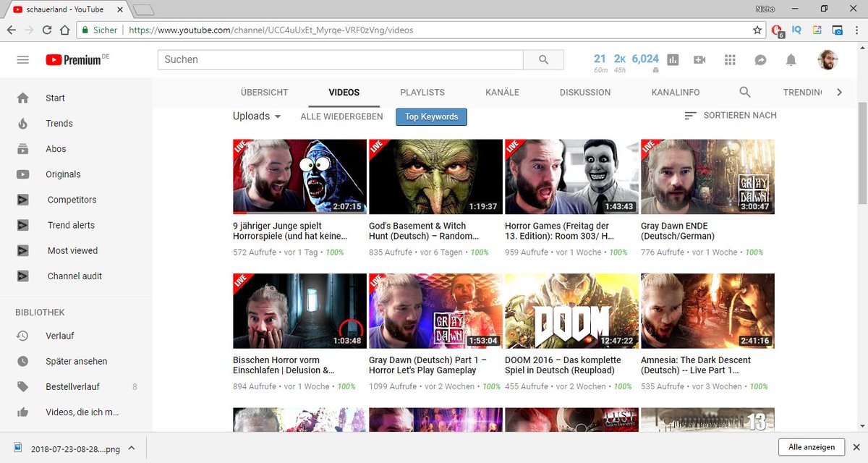Open the account avatar menu
This screenshot has width=868, height=463.
click(x=828, y=60)
